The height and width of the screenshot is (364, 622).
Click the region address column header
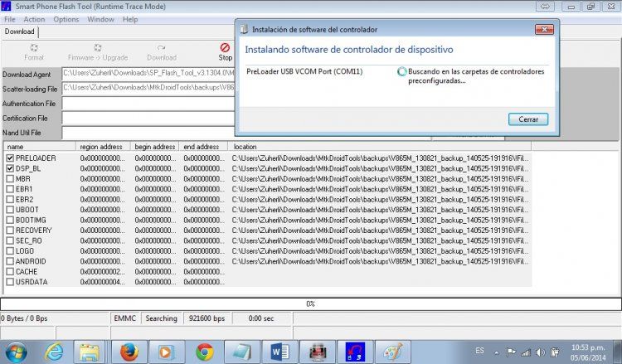(103, 147)
